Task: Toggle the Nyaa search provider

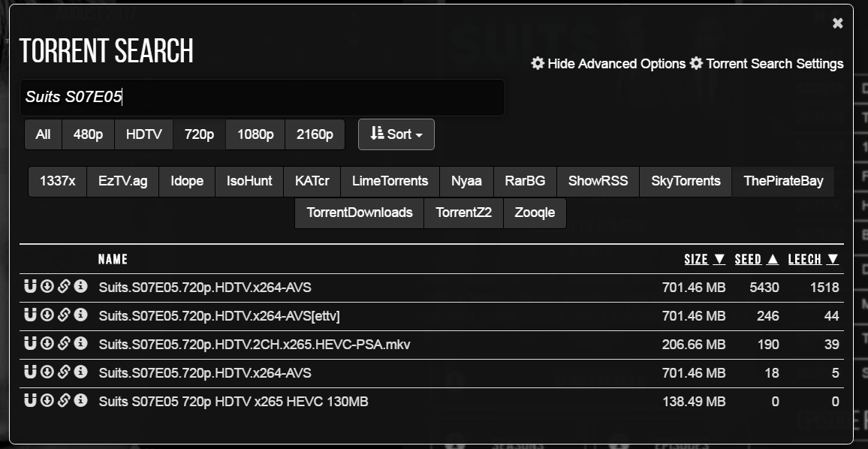Action: click(x=466, y=182)
